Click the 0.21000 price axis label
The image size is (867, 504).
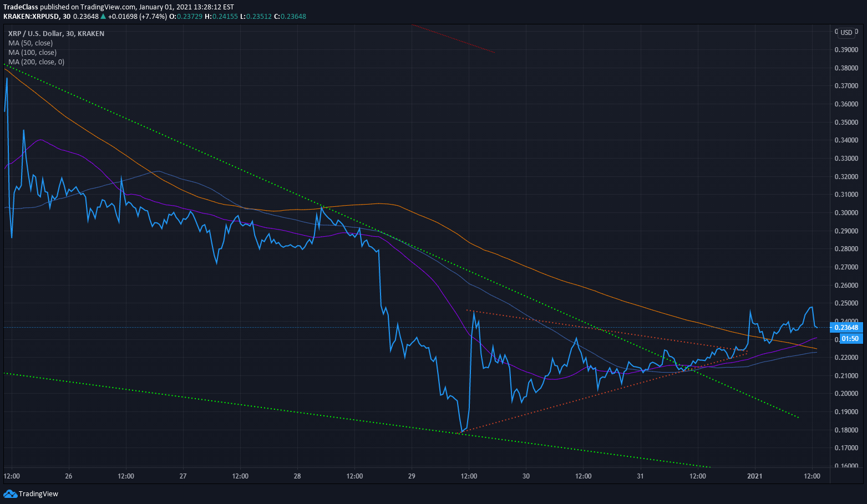(x=846, y=376)
